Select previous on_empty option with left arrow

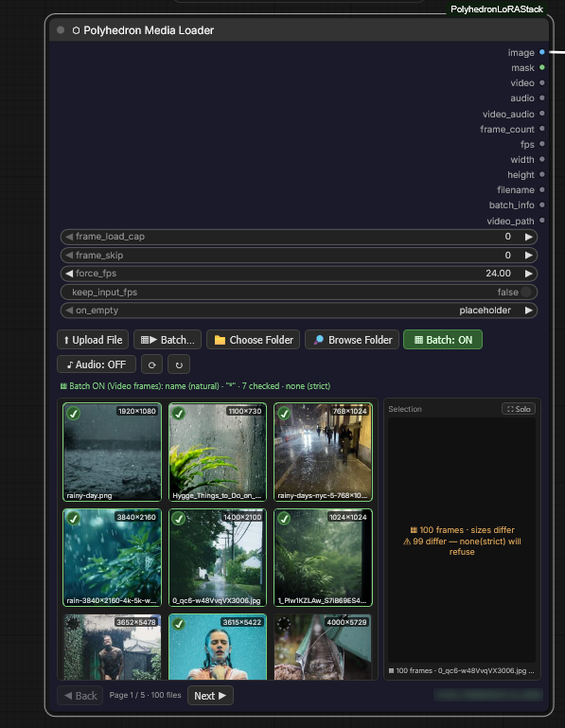(x=69, y=311)
